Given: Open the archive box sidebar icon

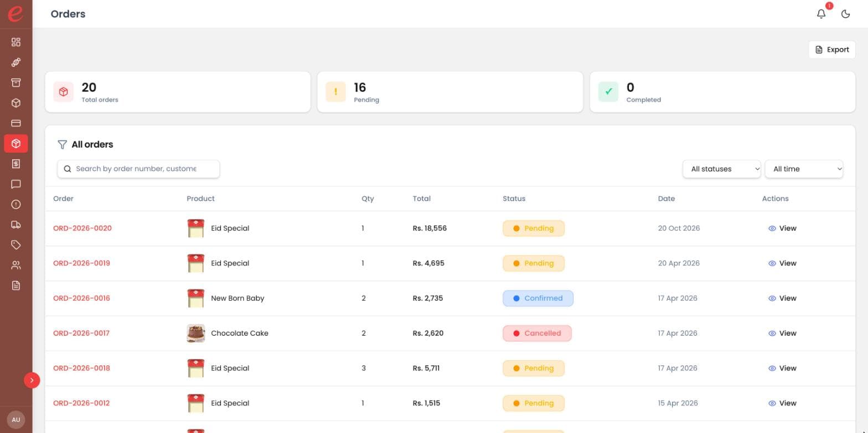Looking at the screenshot, I should click(16, 82).
